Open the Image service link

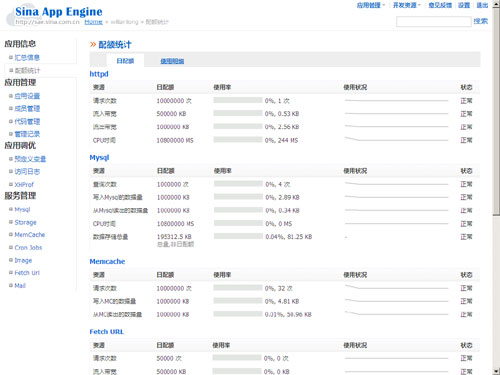point(23,260)
